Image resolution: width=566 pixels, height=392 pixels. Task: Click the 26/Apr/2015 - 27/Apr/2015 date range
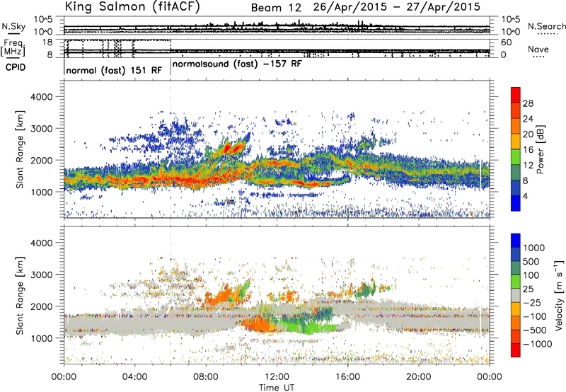tap(397, 7)
